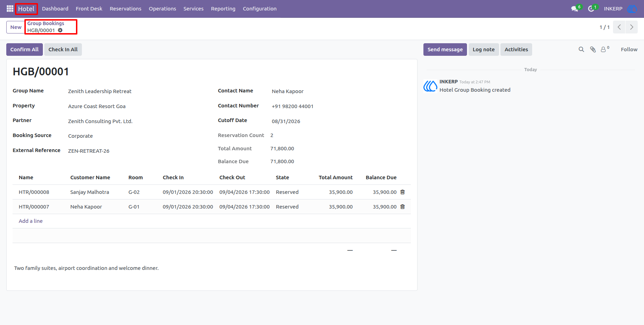Edit the Cutoff Date 08/31/2026 field
Viewport: 644px width, 325px height.
coord(340,121)
